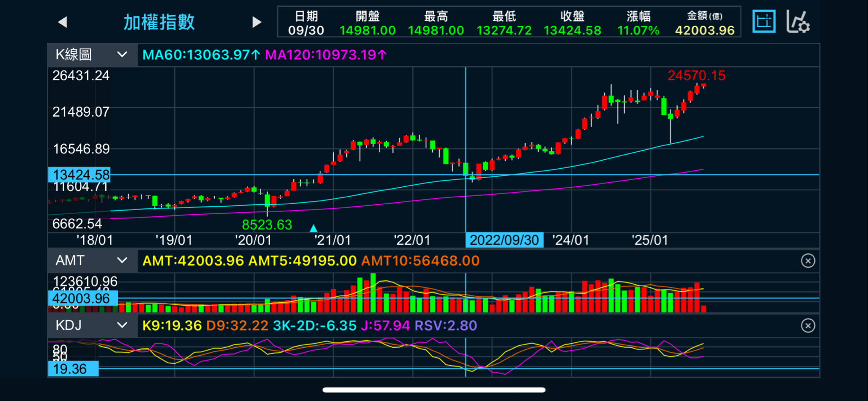Tap the '20/01 time axis label
Screen dimensions: 868x401
pos(253,240)
